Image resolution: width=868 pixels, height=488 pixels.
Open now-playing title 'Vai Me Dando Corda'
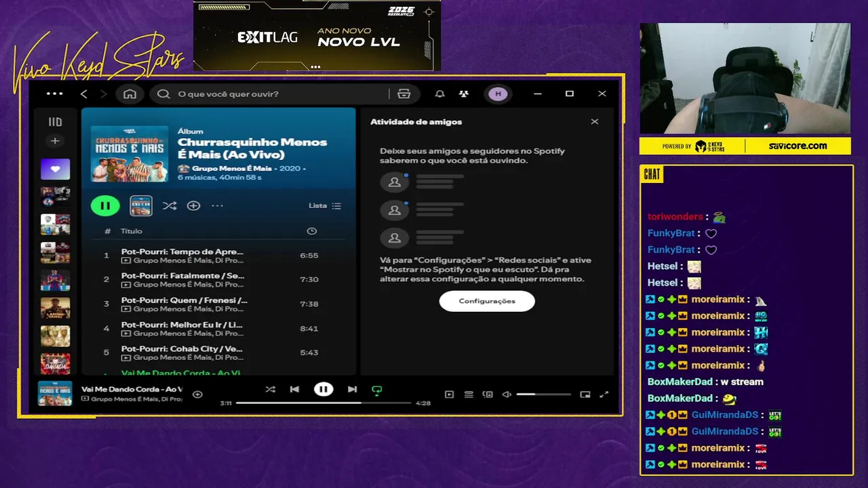pos(132,389)
